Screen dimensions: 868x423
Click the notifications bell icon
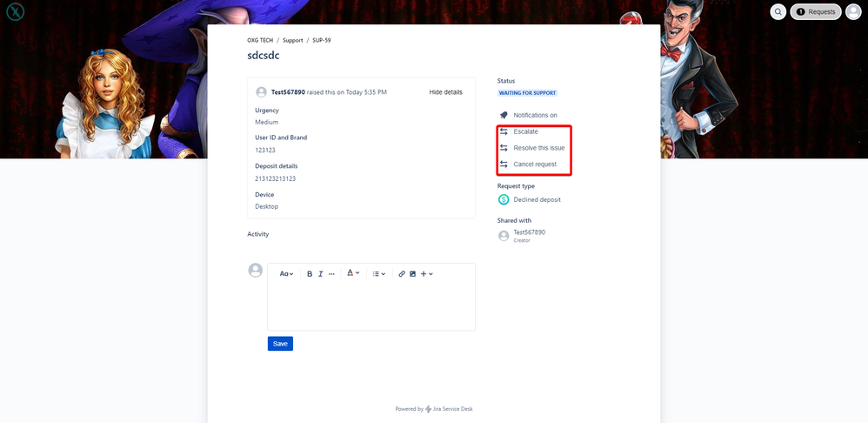(504, 115)
